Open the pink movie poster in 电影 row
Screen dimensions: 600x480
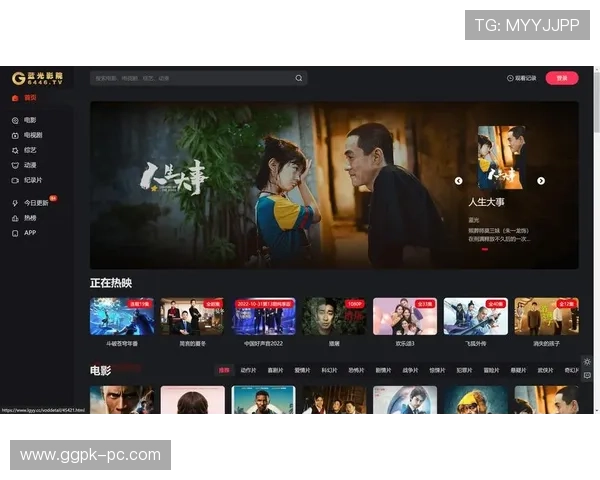click(x=193, y=400)
